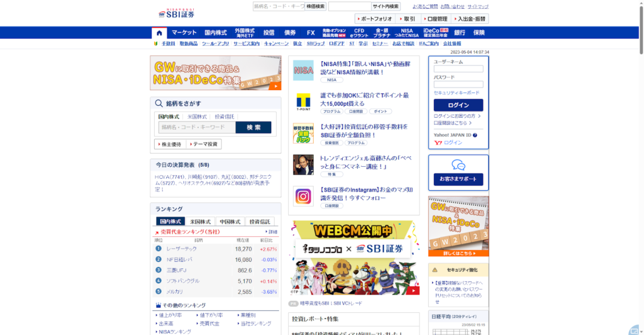The height and width of the screenshot is (335, 644).
Task: Click the Yahoo! JAPAN ID help icon
Action: click(475, 135)
